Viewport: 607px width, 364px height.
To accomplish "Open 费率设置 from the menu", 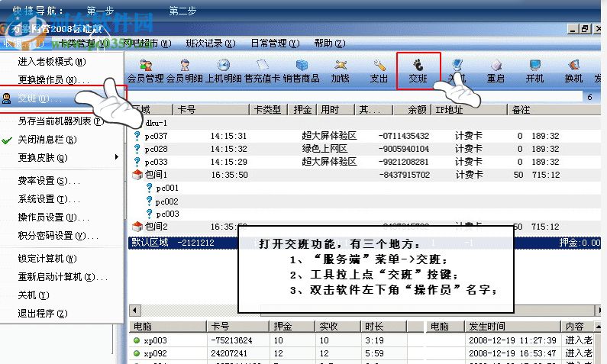I will (49, 181).
